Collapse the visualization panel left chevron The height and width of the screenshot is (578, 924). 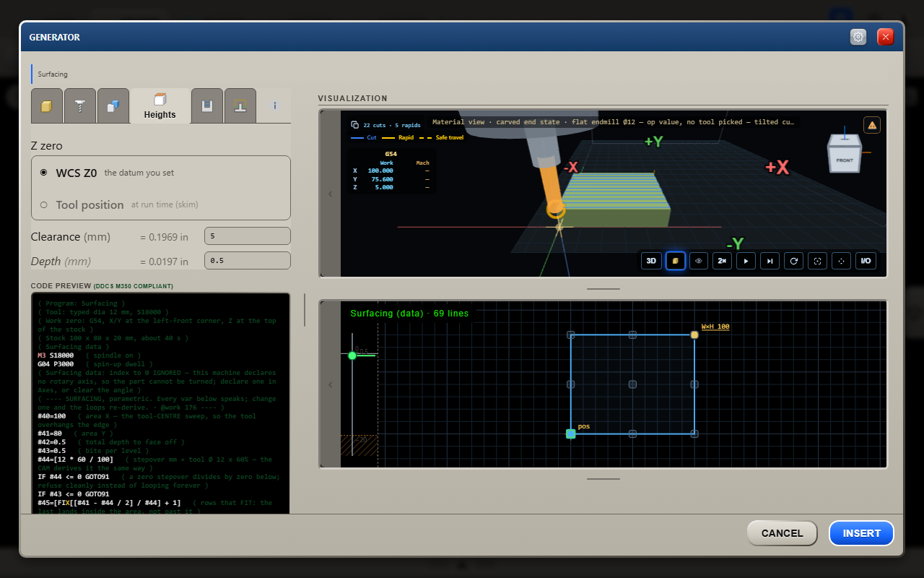click(x=331, y=194)
